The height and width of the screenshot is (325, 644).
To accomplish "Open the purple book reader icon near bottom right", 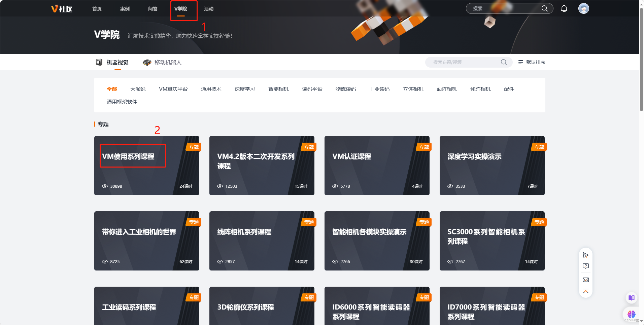I will (x=631, y=298).
